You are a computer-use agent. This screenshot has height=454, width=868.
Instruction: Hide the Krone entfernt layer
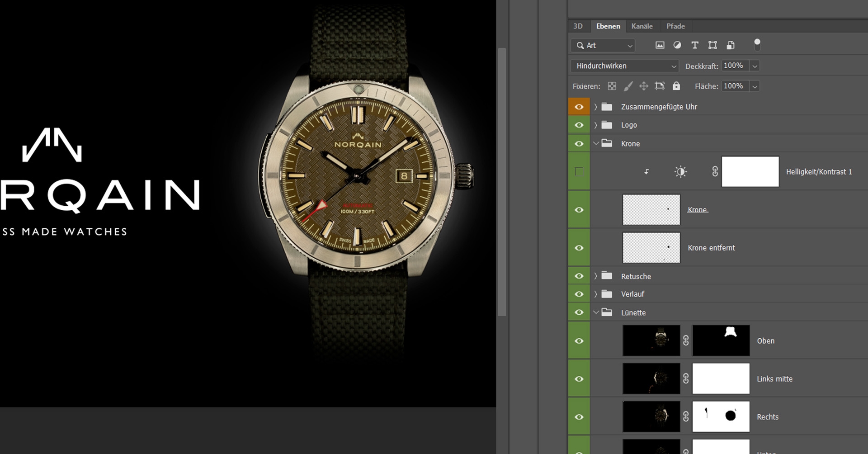579,248
